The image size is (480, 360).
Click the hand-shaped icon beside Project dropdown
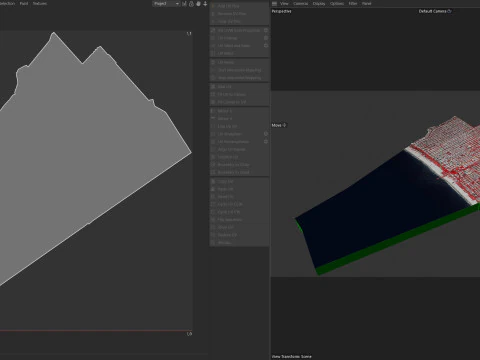click(198, 4)
